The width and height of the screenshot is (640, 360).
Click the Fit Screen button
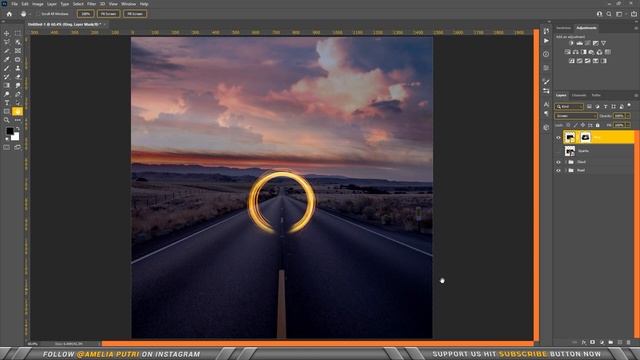point(108,14)
